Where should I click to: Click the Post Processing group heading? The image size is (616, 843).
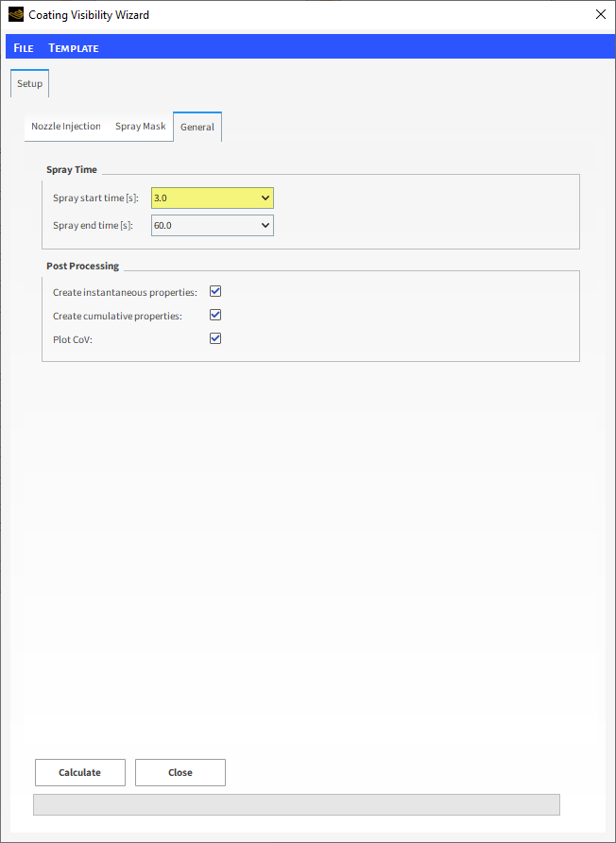[82, 267]
